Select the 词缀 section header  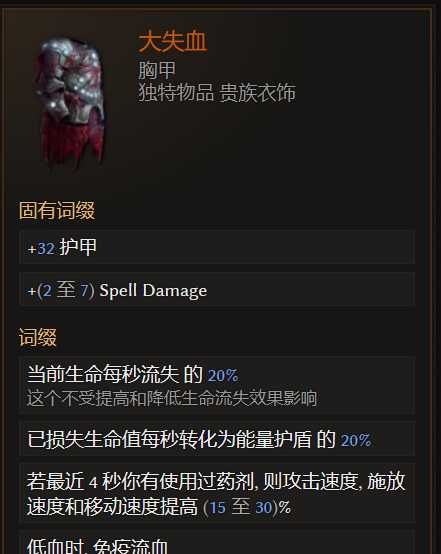coord(38,337)
